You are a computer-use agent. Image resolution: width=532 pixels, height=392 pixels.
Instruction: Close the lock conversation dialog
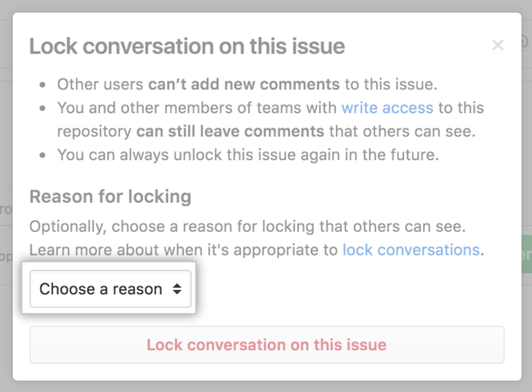498,45
